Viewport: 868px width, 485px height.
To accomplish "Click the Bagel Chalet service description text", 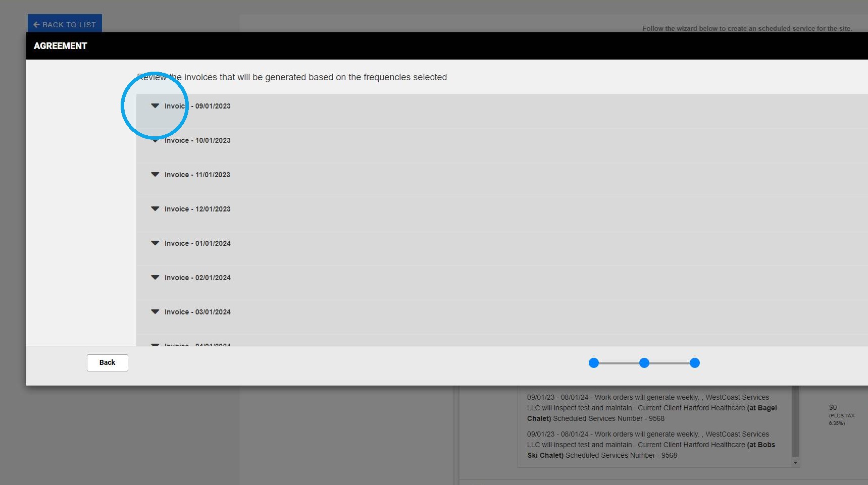I will pyautogui.click(x=652, y=408).
